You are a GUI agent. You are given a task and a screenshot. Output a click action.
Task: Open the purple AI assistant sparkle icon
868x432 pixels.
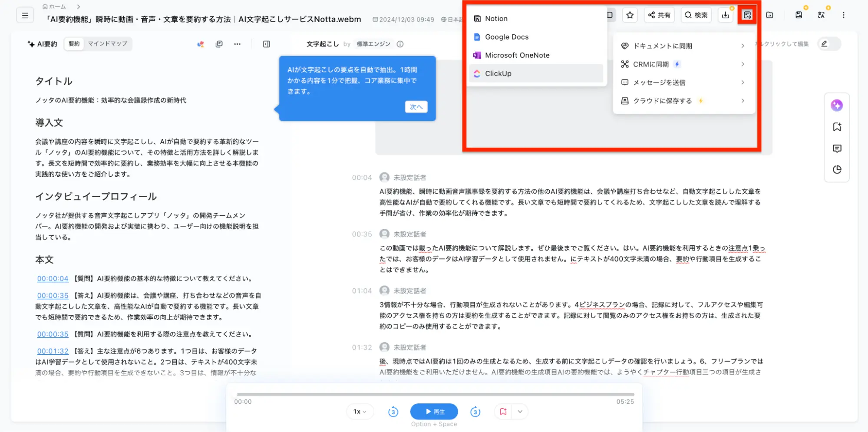[x=837, y=105]
